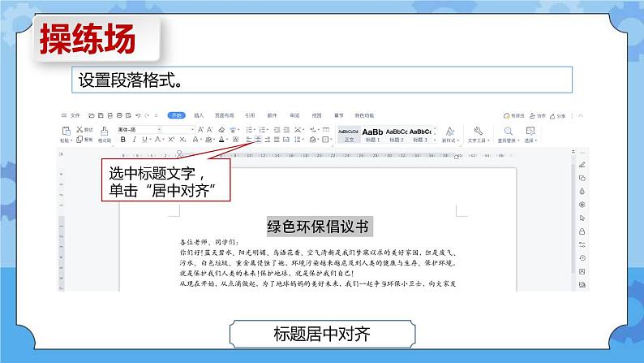Toggle Subscript formatting
This screenshot has height=363, width=644.
[182, 140]
